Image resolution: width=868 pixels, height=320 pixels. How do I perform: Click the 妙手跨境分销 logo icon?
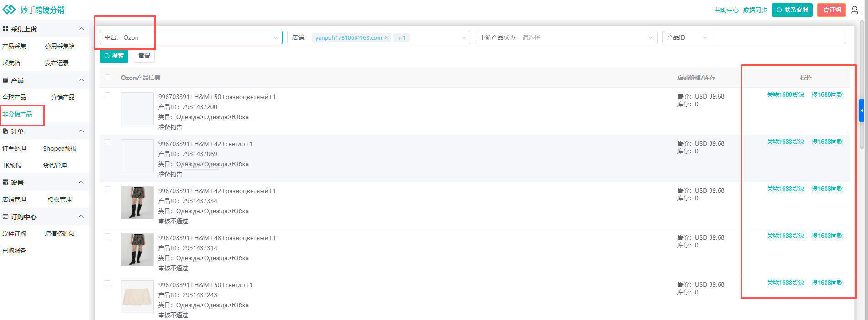coord(9,10)
